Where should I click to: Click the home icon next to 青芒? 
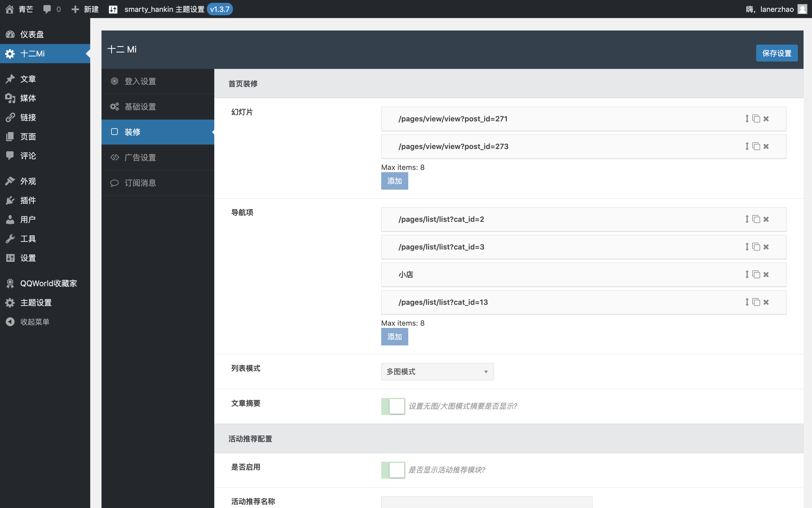[x=10, y=9]
